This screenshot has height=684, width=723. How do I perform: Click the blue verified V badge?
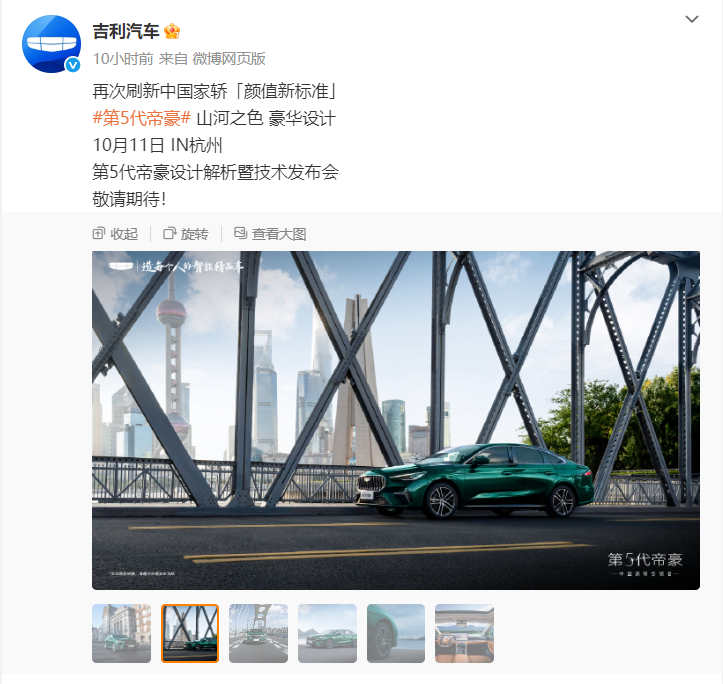(73, 65)
